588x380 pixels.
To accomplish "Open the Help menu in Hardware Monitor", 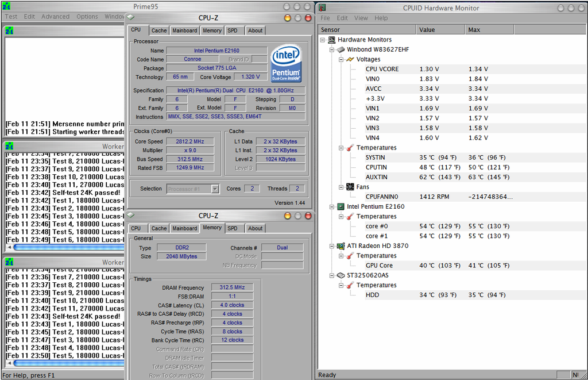I will (x=381, y=18).
